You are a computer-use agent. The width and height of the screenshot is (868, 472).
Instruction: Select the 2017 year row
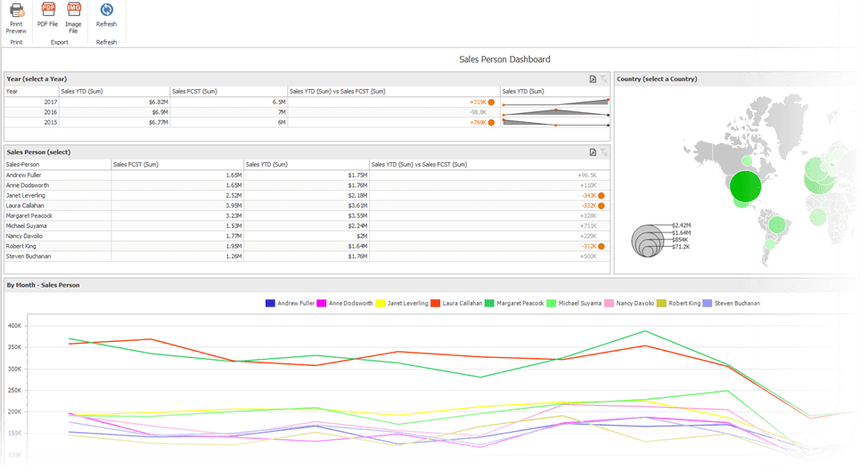[307, 102]
